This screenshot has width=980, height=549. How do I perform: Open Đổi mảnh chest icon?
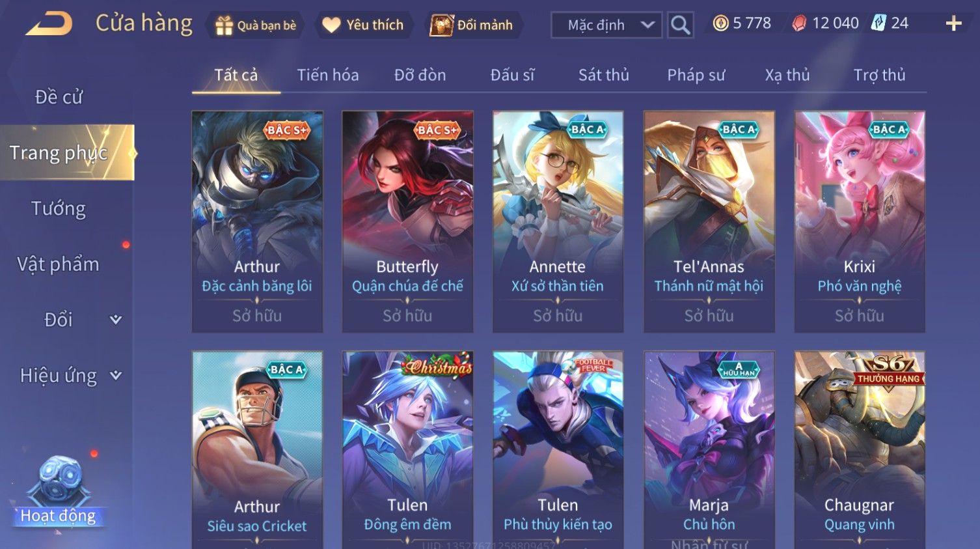pos(442,25)
